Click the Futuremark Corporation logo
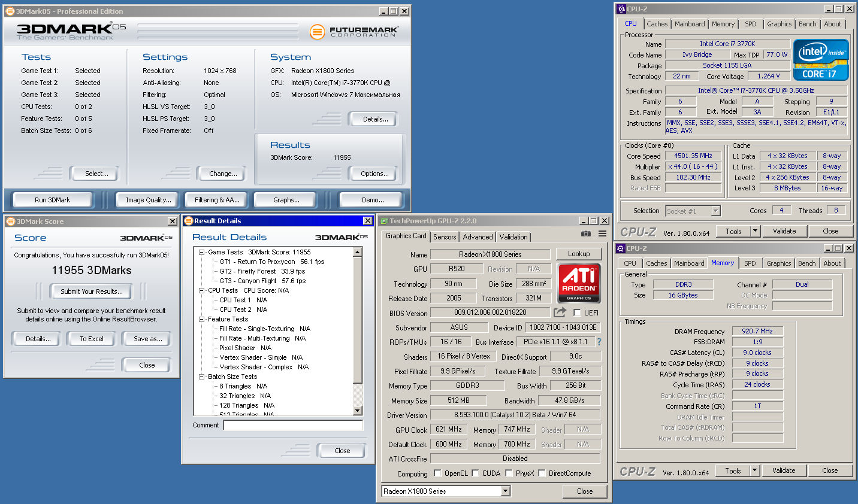Viewport: 858px width, 504px height. [354, 32]
